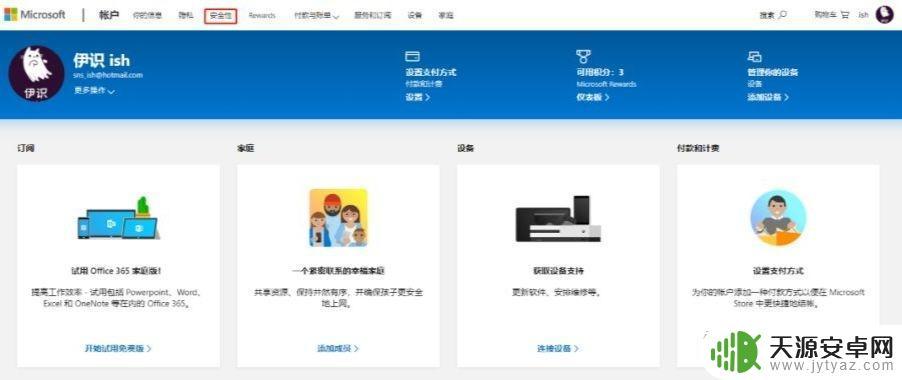Click the 添加设备 link in the banner
The image size is (902, 380).
point(768,97)
